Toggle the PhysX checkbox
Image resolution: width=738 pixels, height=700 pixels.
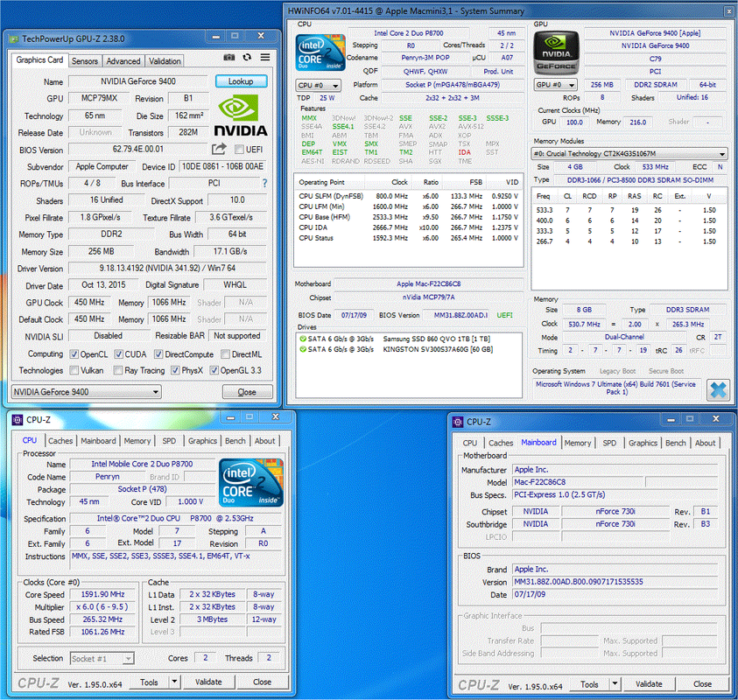click(175, 370)
